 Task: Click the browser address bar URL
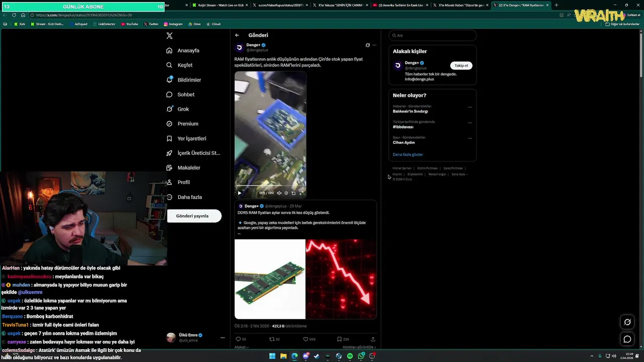pos(84,15)
